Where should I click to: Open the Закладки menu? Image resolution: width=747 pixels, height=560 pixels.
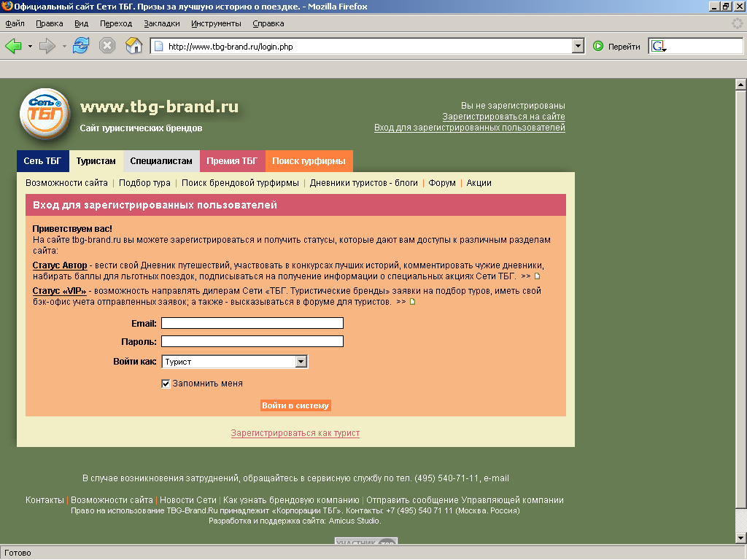(x=162, y=23)
